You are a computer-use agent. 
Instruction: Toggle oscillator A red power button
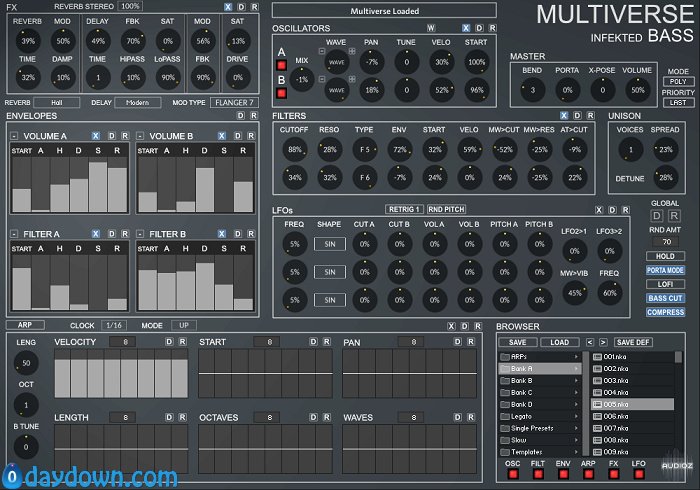pos(282,65)
